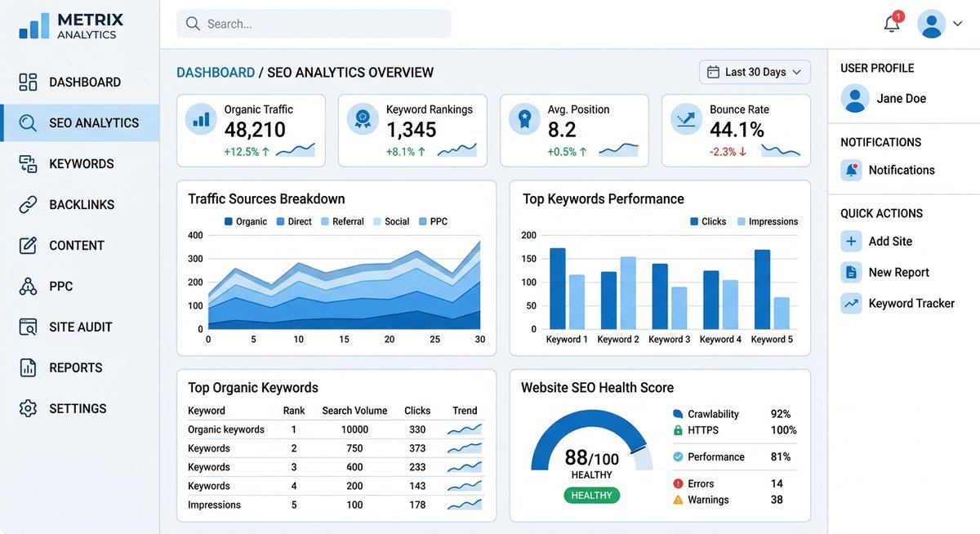Select the Site Audit icon

tap(27, 327)
